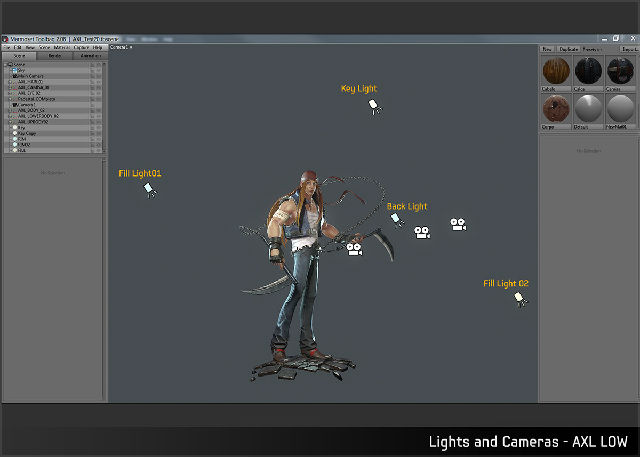Click the Duplicate material button
This screenshot has width=640, height=457.
[568, 49]
